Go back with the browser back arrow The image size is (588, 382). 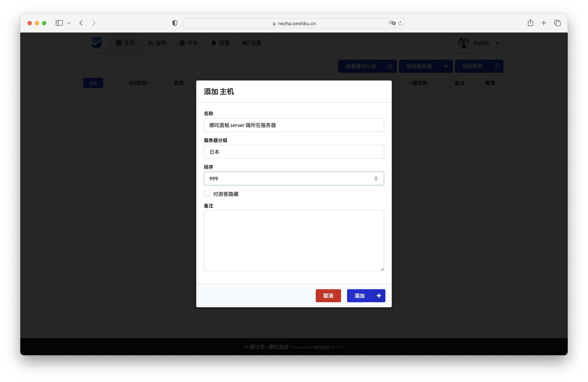81,23
